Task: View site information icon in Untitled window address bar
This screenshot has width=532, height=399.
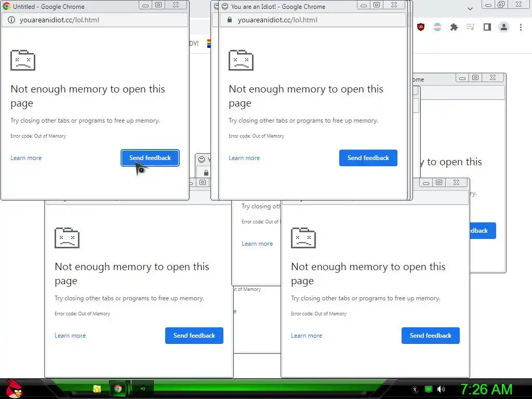Action: (11, 20)
